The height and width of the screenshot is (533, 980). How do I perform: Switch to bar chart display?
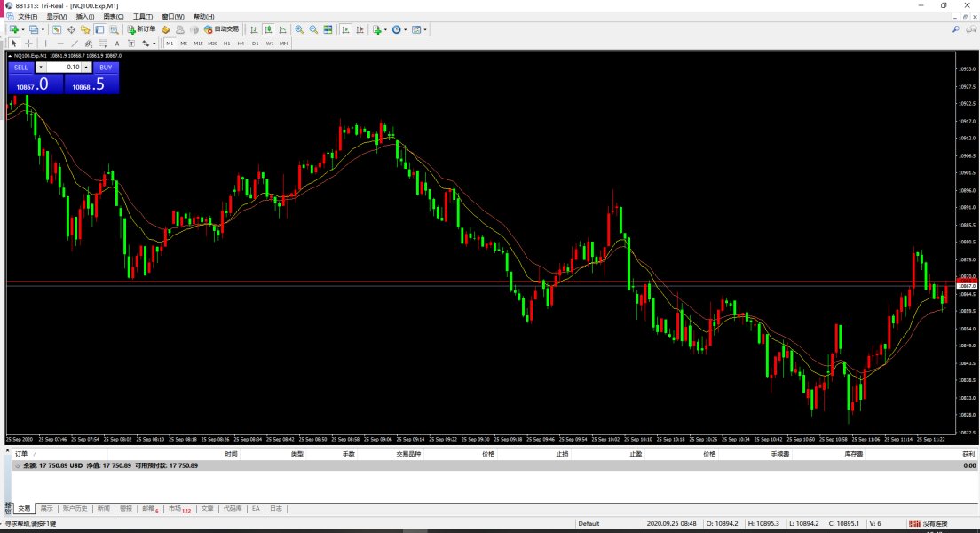(254, 29)
